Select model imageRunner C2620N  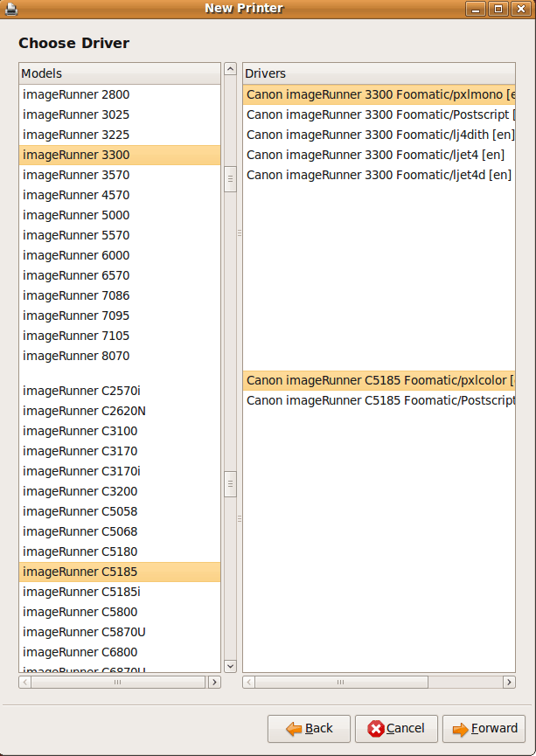point(120,411)
